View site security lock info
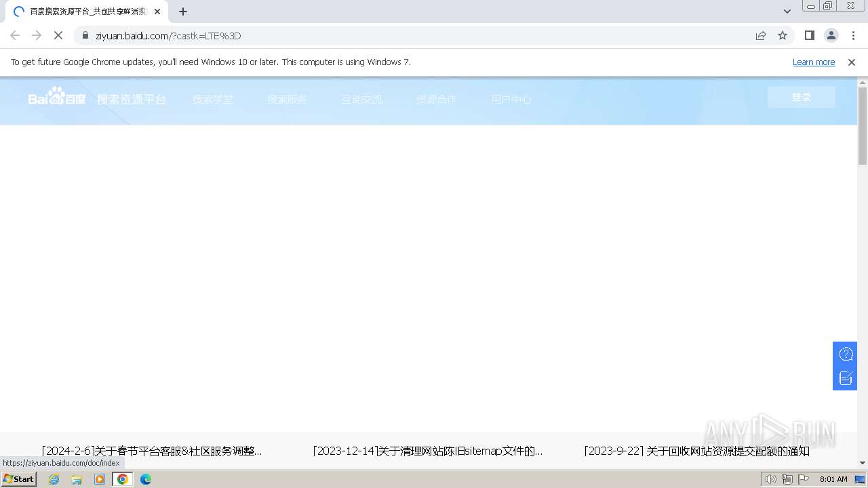The height and width of the screenshot is (488, 868). pyautogui.click(x=85, y=35)
